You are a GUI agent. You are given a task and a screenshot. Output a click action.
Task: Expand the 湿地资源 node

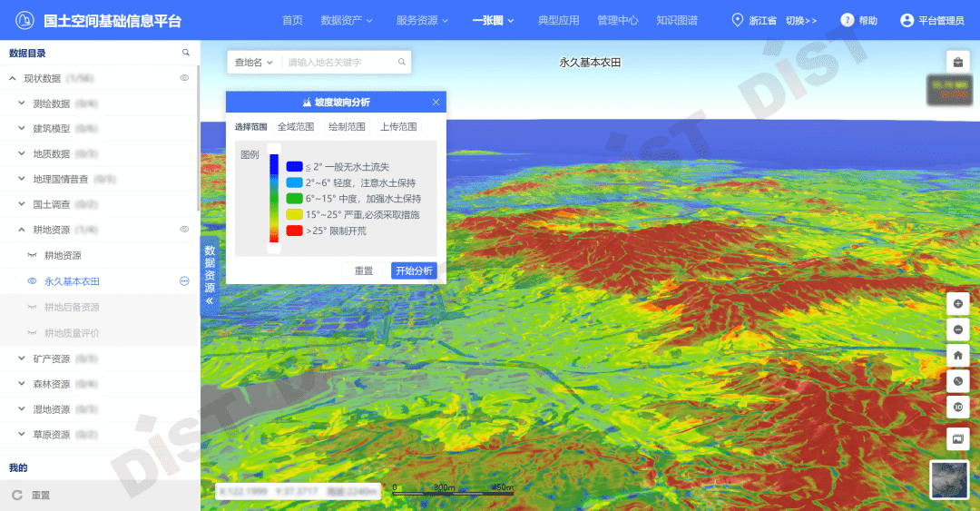(x=22, y=409)
